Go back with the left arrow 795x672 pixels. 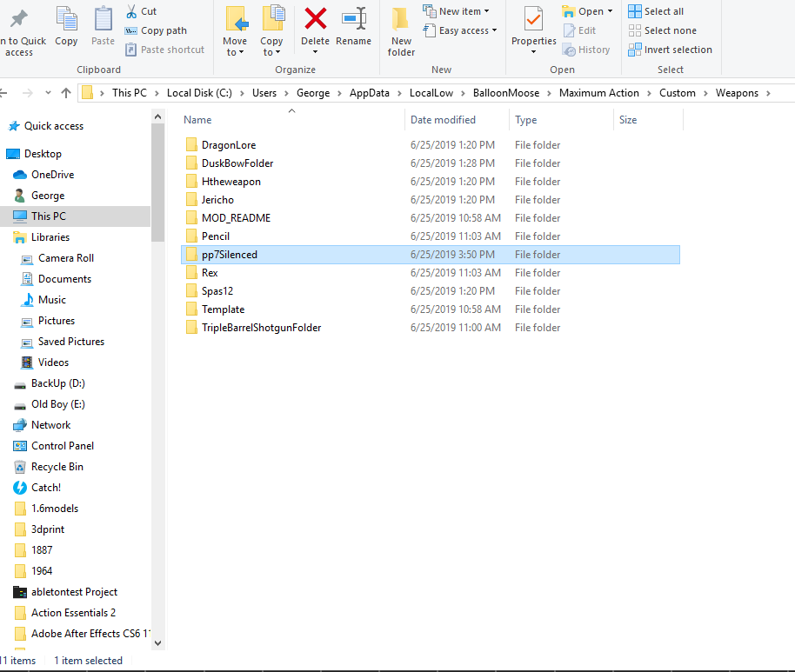[3, 93]
